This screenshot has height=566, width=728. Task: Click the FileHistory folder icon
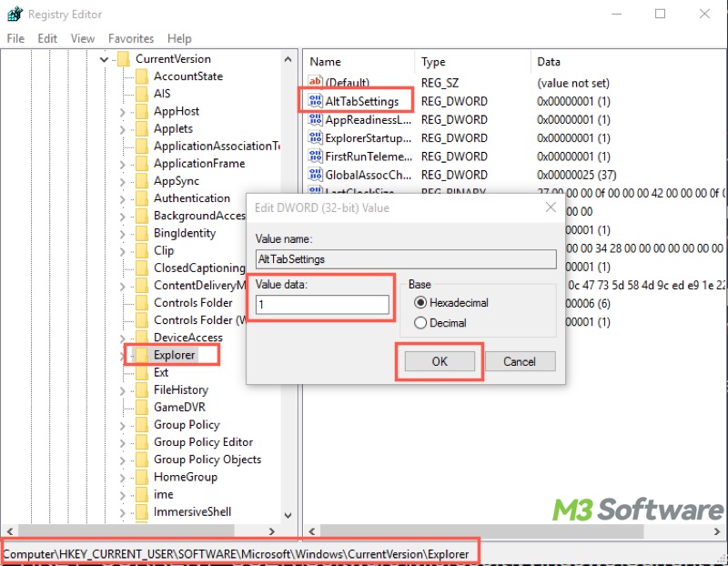click(x=142, y=389)
